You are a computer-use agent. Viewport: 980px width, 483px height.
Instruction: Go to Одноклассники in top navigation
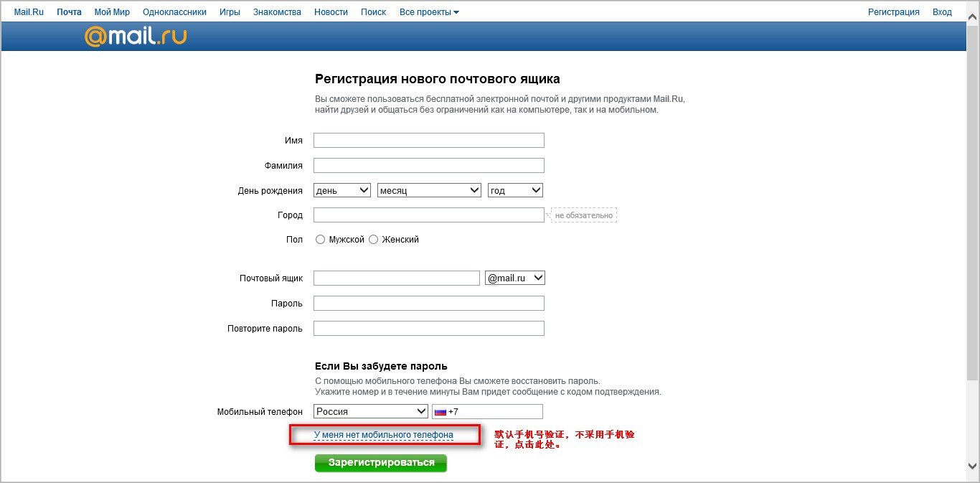[174, 12]
